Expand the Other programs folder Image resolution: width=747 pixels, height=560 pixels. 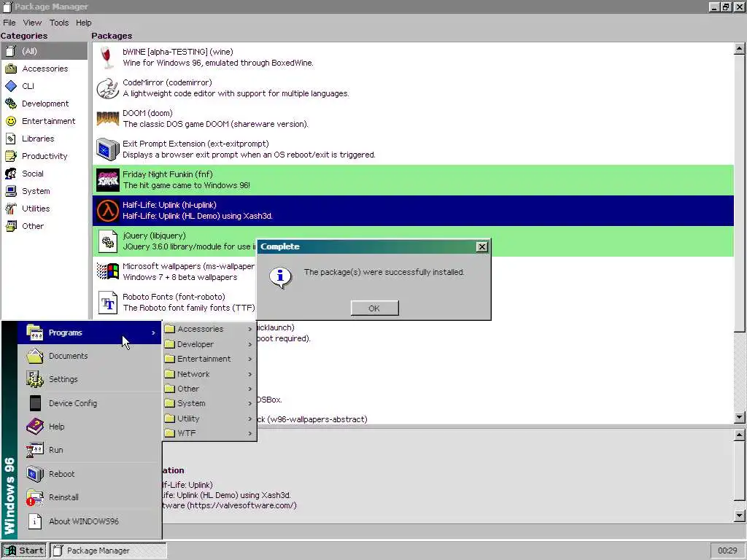click(x=209, y=389)
